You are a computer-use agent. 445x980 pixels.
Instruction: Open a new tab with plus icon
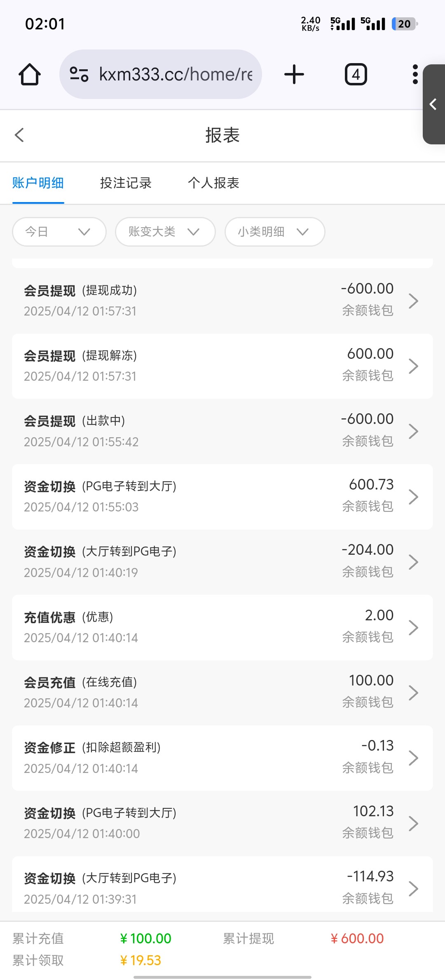click(x=294, y=75)
